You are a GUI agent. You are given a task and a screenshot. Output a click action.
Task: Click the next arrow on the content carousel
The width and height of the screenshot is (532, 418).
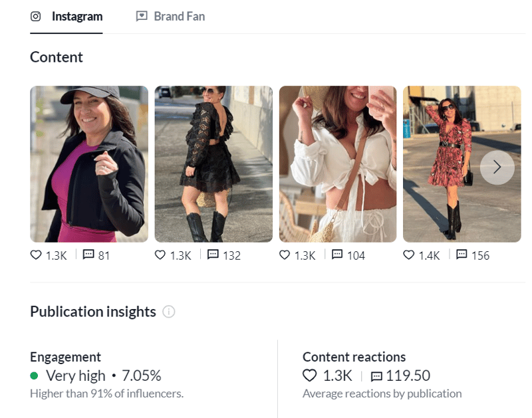[497, 167]
